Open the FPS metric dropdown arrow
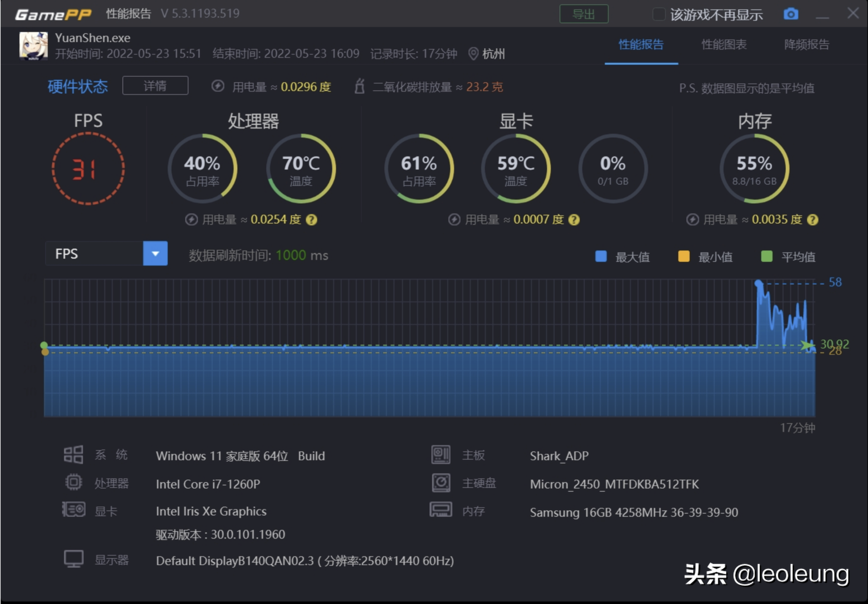The width and height of the screenshot is (868, 604). [x=155, y=254]
